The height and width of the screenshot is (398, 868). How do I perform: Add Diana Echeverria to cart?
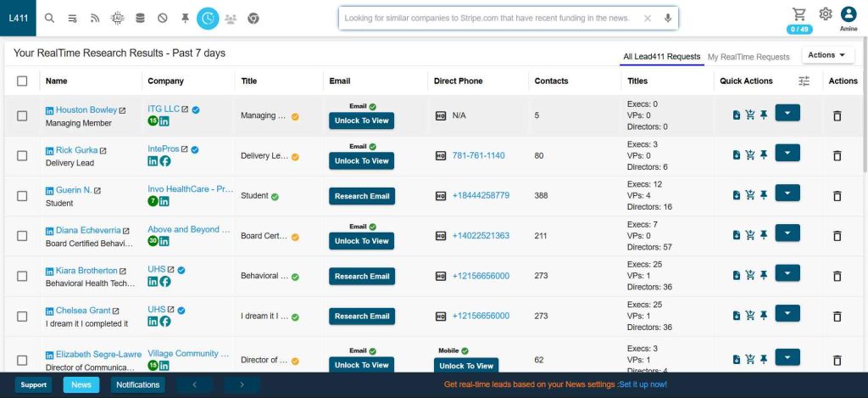coord(750,235)
